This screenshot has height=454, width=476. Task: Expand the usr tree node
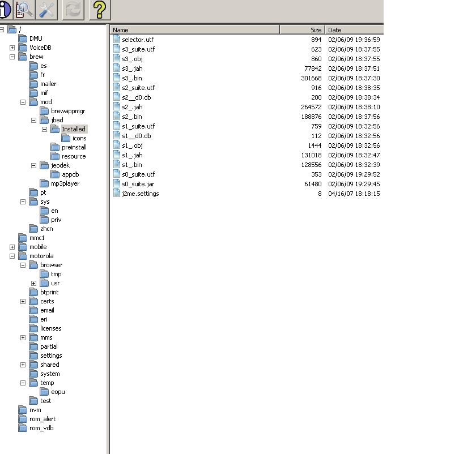coord(33,283)
